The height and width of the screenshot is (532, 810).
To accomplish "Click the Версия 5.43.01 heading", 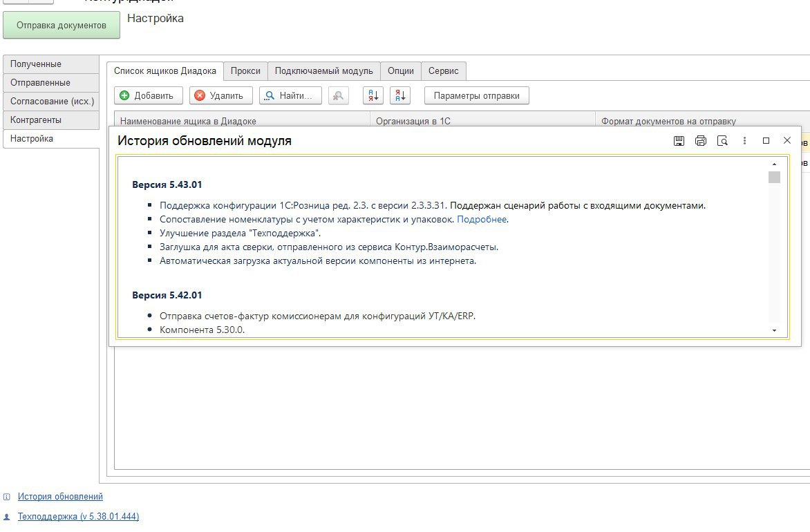I will click(x=167, y=184).
